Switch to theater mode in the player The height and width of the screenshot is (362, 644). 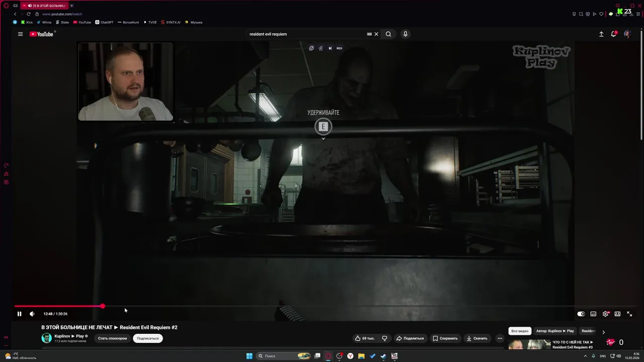pos(617,314)
